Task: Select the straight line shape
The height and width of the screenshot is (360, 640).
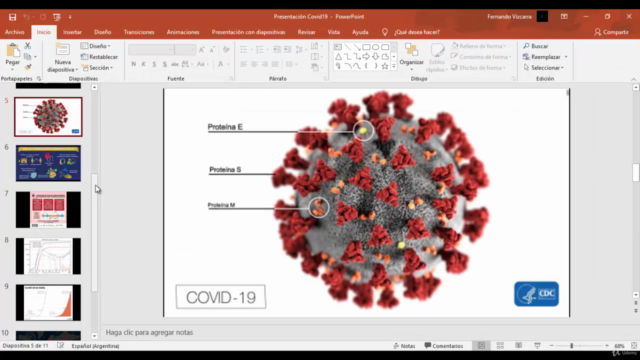Action: (347, 47)
